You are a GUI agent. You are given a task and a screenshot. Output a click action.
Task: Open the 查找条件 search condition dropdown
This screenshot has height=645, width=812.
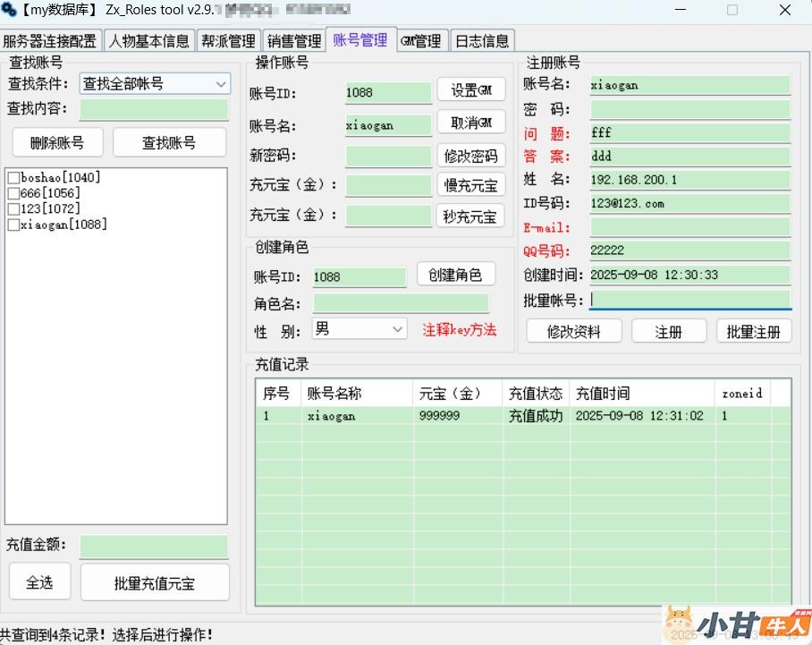click(155, 84)
